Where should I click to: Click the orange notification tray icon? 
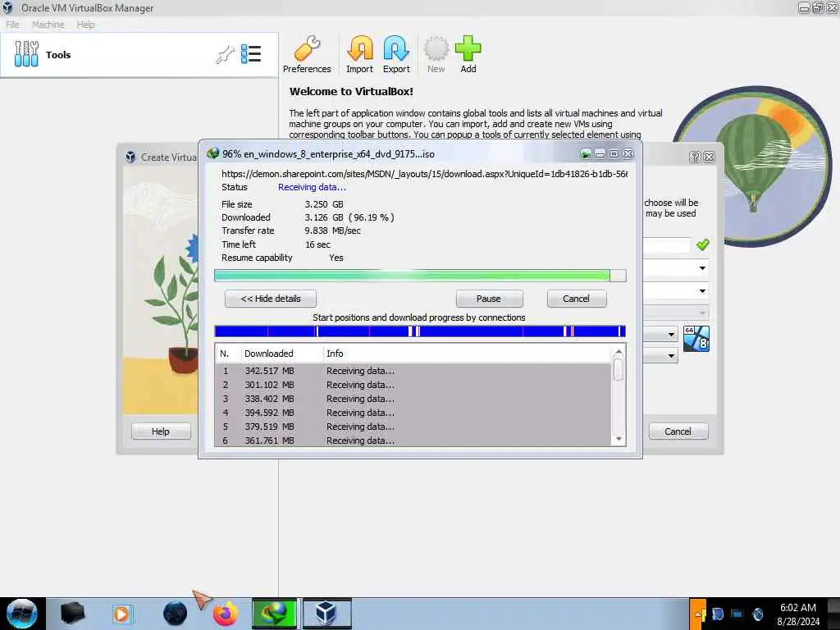[x=697, y=614]
